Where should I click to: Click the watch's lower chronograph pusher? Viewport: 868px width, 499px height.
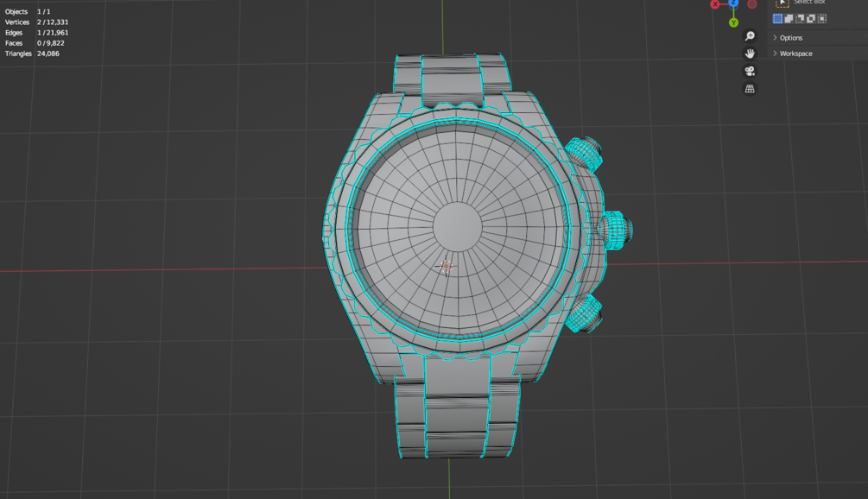(584, 313)
